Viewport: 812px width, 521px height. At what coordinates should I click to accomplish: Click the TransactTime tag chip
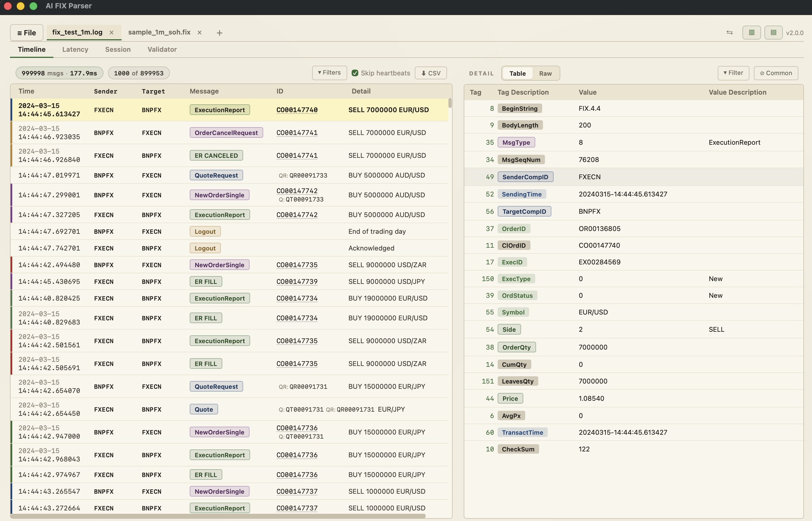522,432
